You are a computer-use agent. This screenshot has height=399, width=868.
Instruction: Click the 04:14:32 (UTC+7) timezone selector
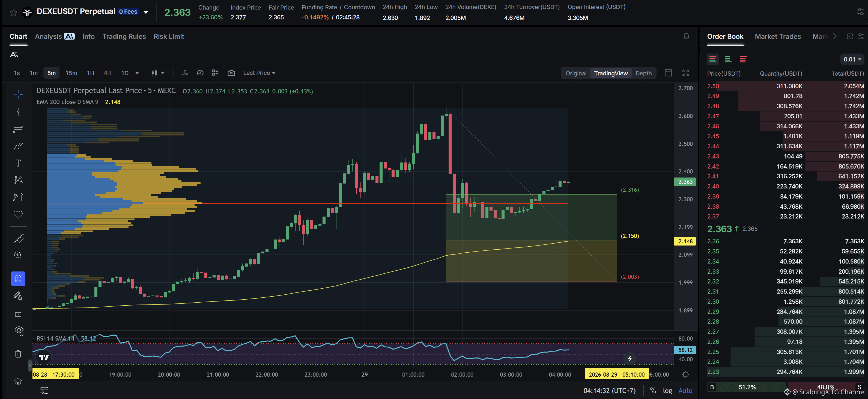tap(610, 391)
